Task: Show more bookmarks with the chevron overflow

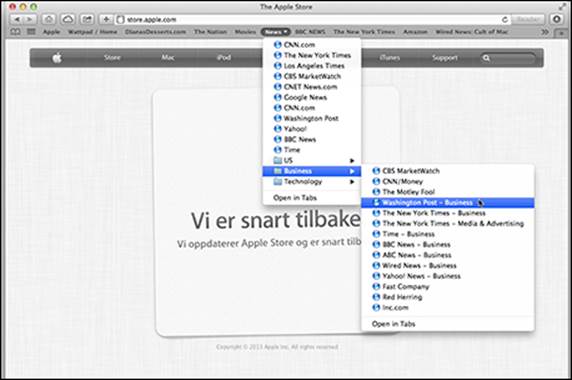Action: click(x=545, y=32)
